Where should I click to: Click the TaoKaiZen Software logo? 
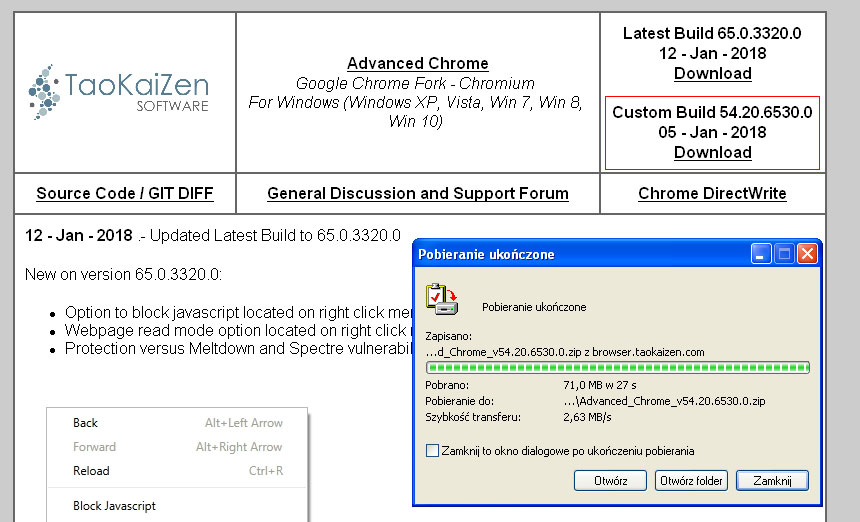click(118, 92)
